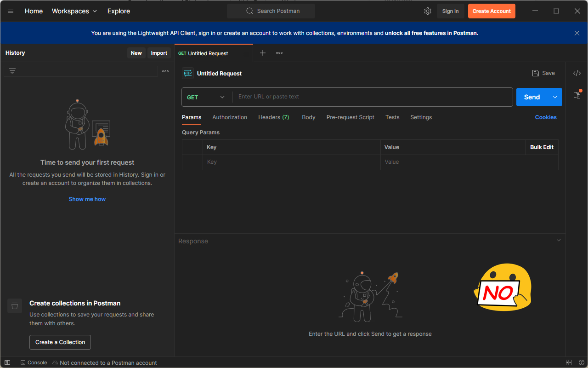Click the unlock all free features link
Image resolution: width=588 pixels, height=368 pixels.
coord(431,33)
